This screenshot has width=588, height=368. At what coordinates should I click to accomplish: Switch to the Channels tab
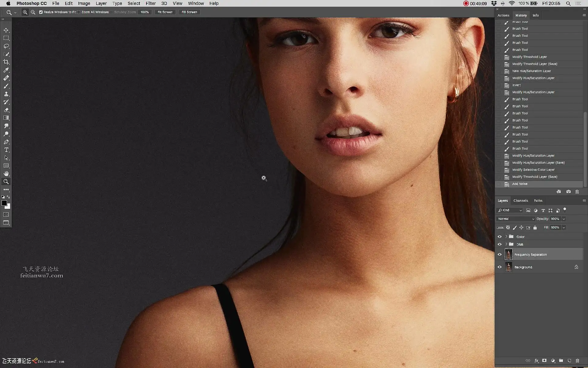[x=521, y=201]
